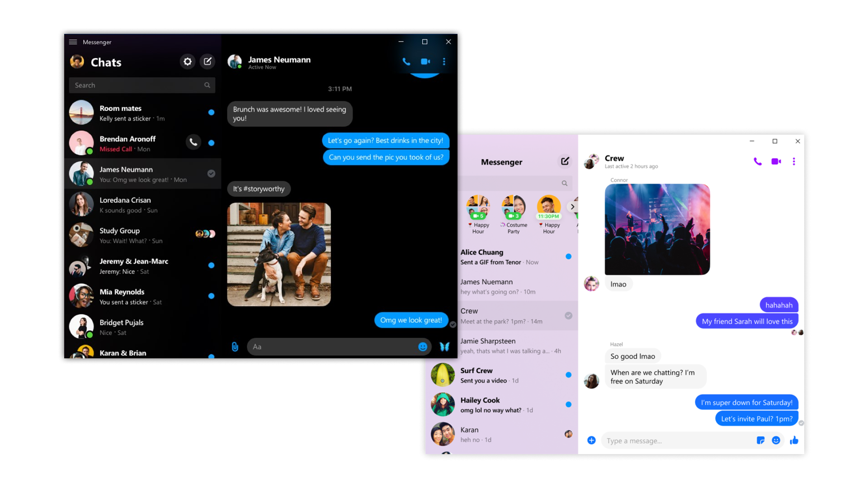
Task: Click "It's #storyworthy" message
Action: tap(259, 189)
